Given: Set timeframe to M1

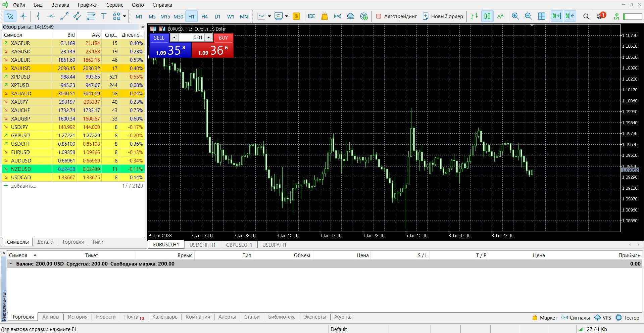Looking at the screenshot, I should click(x=139, y=16).
